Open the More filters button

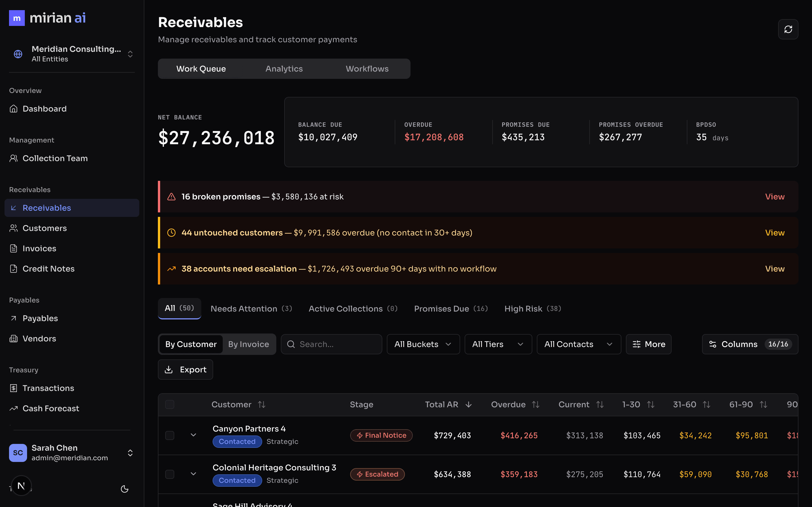648,344
